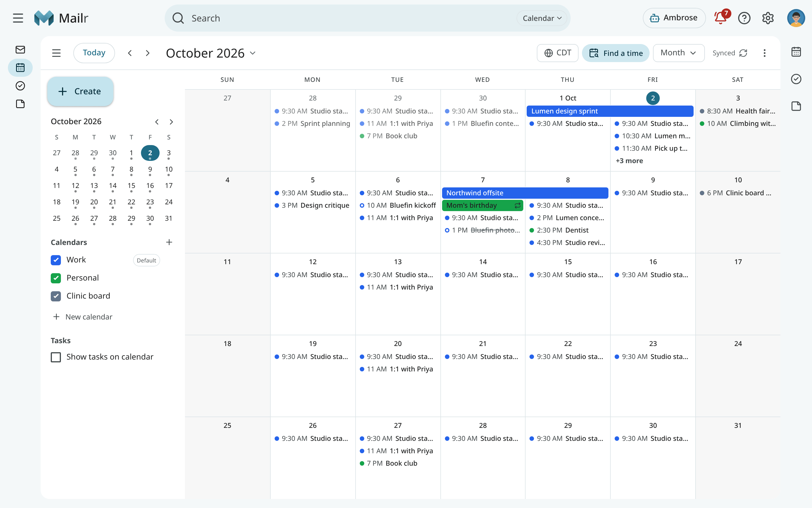The width and height of the screenshot is (812, 508).
Task: Open settings gear icon
Action: tap(768, 18)
